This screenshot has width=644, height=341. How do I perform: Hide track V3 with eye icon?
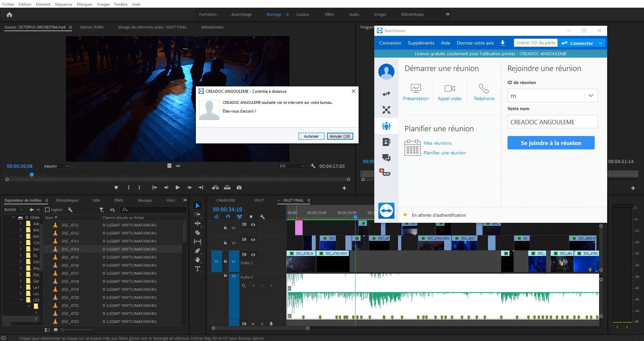(253, 225)
